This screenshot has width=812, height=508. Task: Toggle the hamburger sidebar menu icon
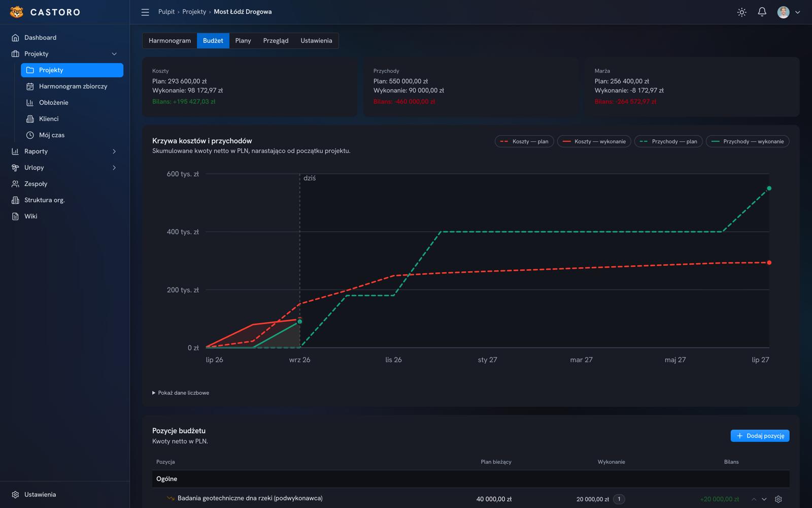[x=145, y=12]
